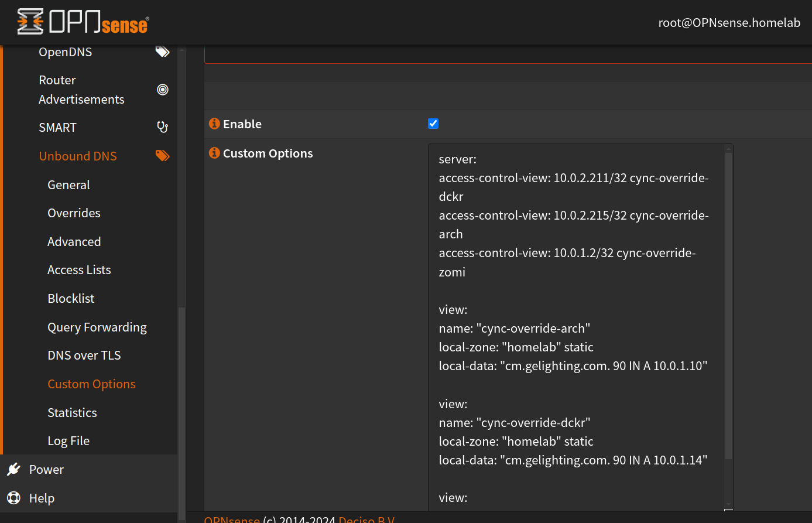
Task: Click the info icon beside Custom Options
Action: 214,153
